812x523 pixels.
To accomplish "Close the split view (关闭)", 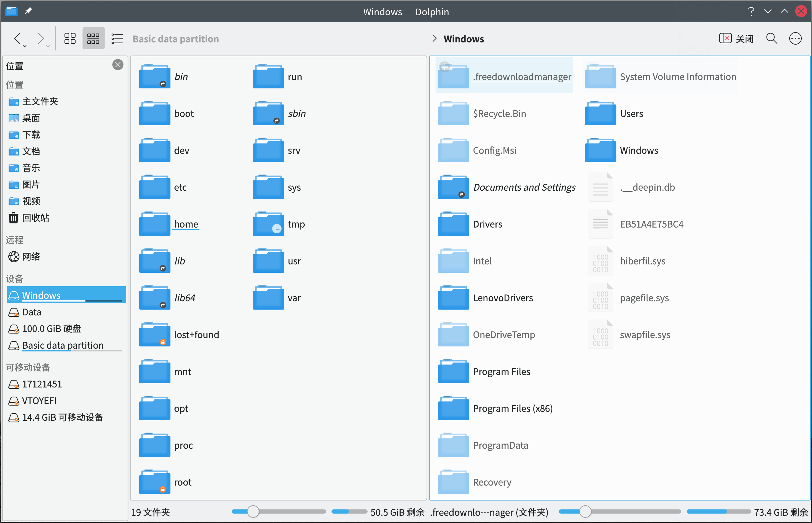I will pyautogui.click(x=736, y=38).
